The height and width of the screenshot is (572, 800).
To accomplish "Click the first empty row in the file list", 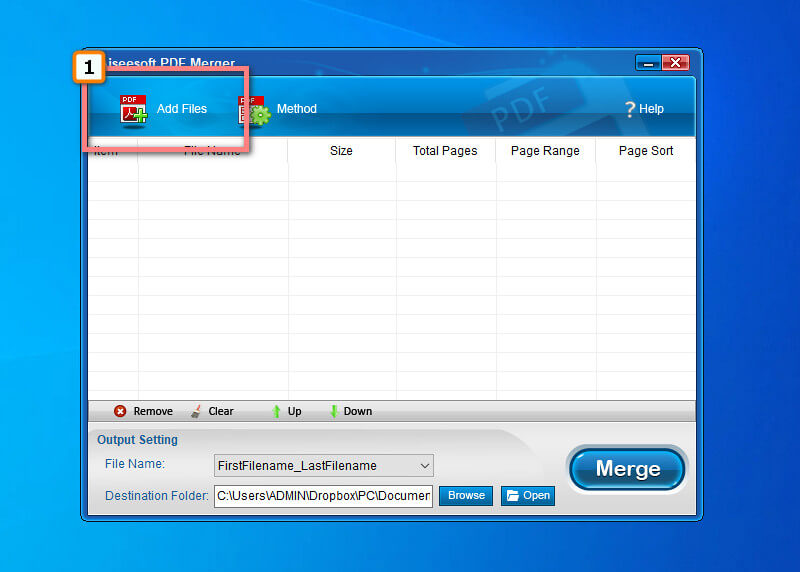I will 390,173.
